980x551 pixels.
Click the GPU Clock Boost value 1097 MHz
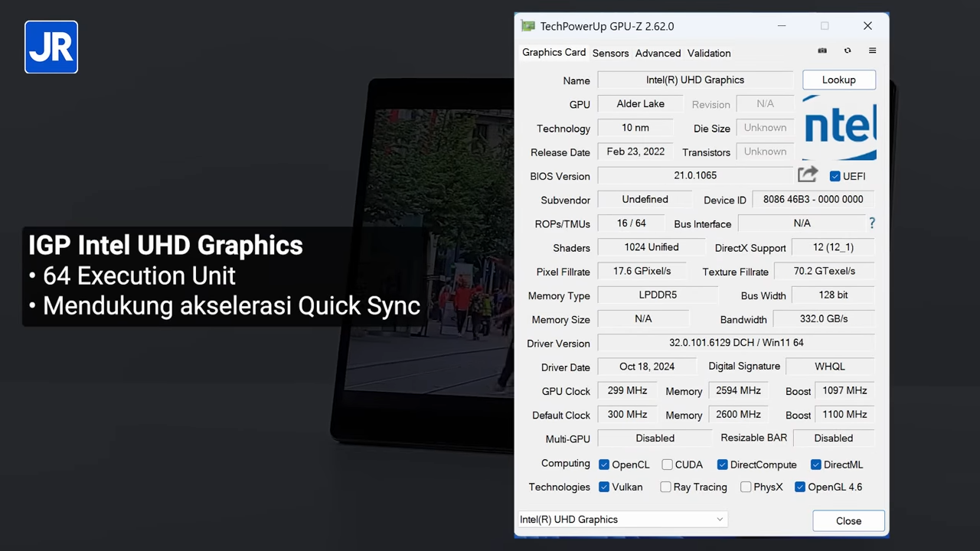pyautogui.click(x=844, y=390)
